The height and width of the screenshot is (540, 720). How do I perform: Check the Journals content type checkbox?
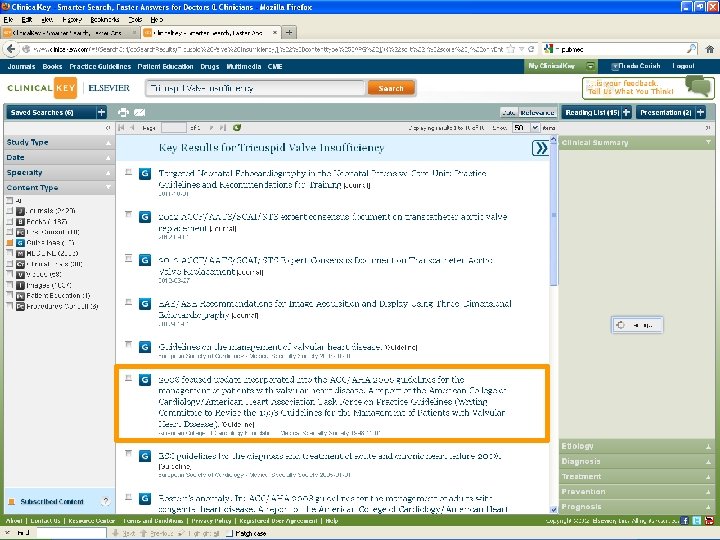(10, 211)
